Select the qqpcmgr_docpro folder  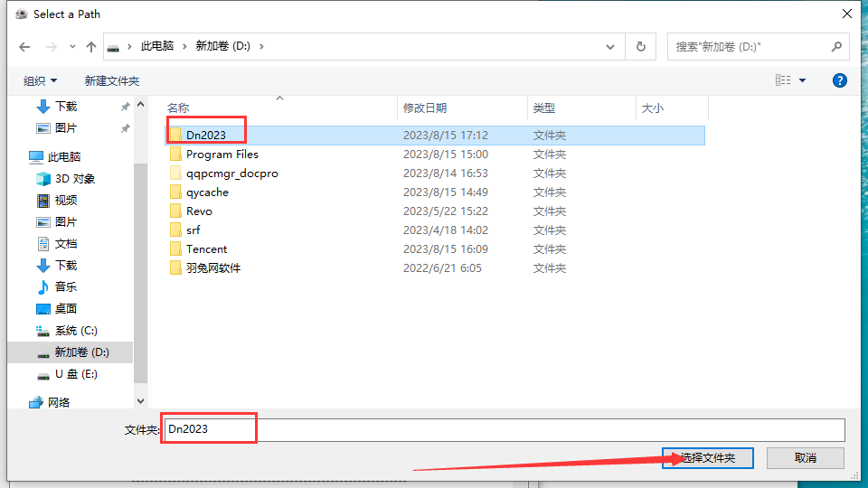pos(435,174)
